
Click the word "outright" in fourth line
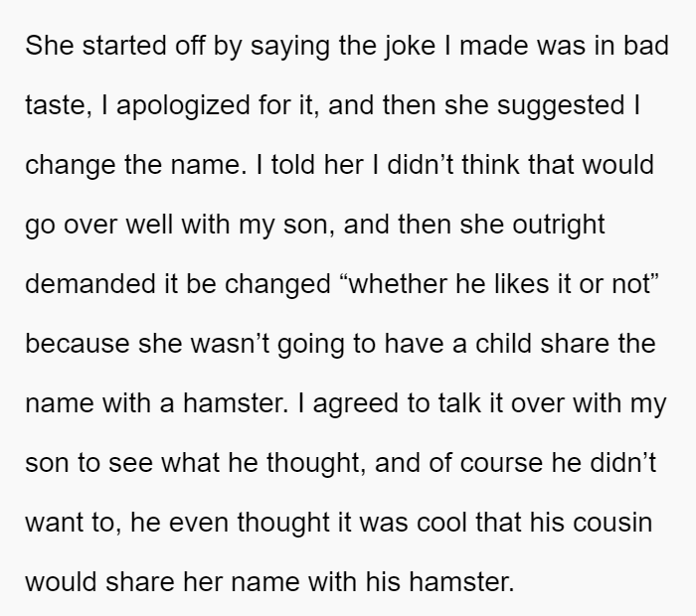(559, 225)
